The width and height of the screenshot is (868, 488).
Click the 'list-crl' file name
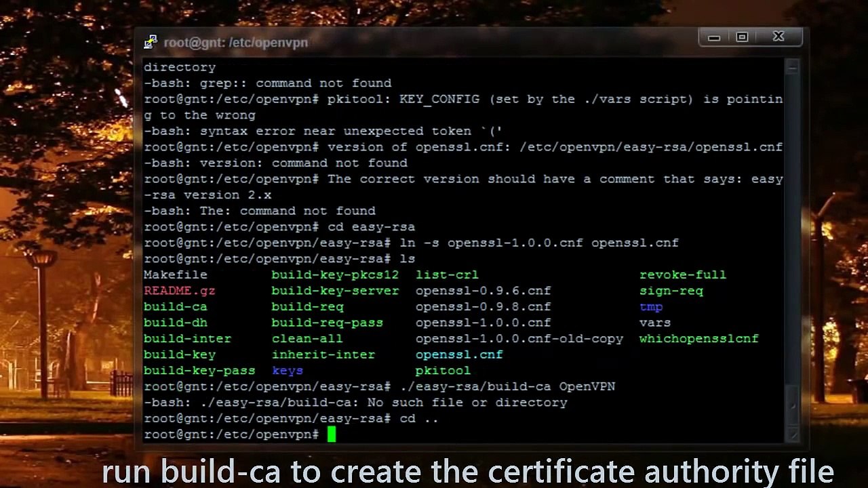pos(447,274)
